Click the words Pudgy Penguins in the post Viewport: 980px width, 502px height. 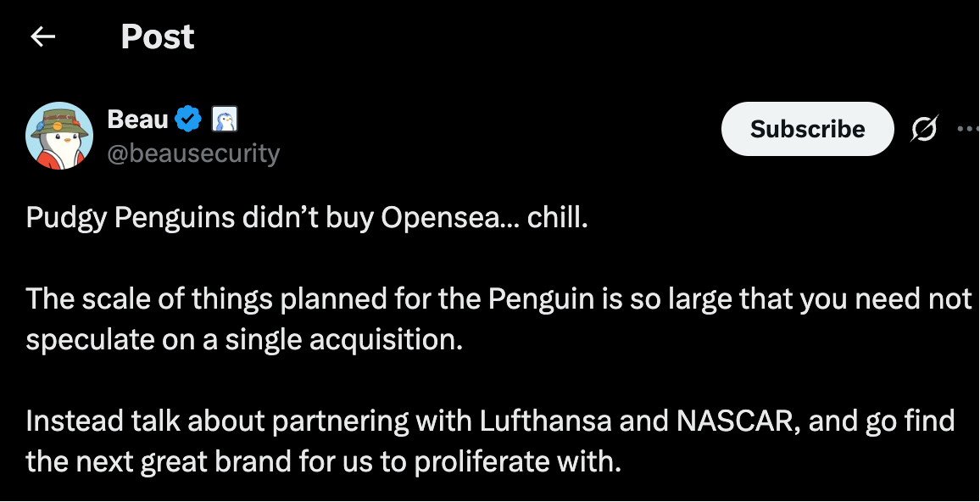coord(130,218)
